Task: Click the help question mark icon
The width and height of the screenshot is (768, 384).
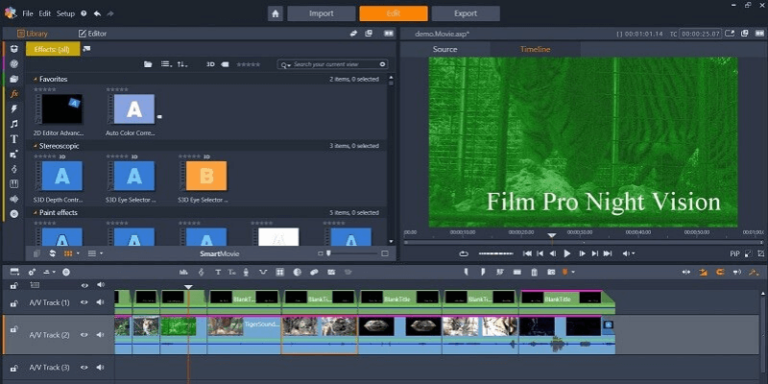Action: pos(84,14)
